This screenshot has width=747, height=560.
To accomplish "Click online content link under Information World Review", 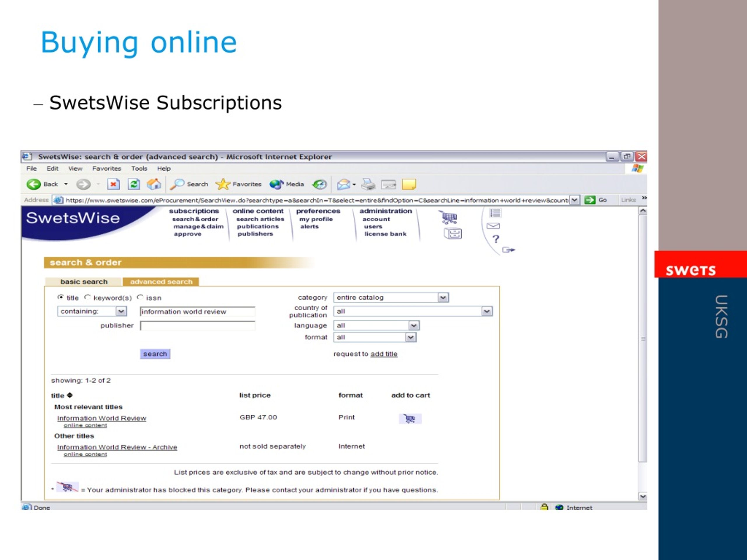I will tap(85, 425).
